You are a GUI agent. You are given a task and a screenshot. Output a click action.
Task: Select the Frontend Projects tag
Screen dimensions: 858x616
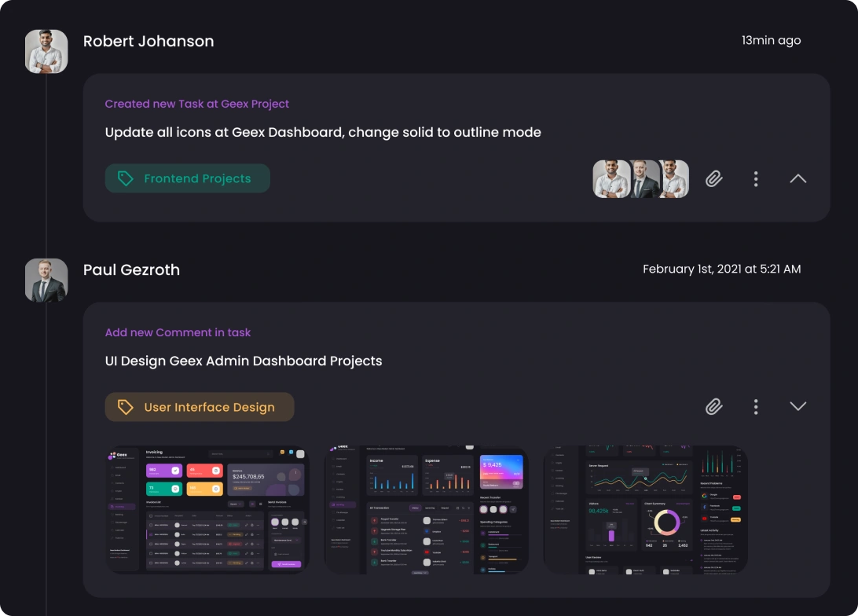(x=187, y=178)
